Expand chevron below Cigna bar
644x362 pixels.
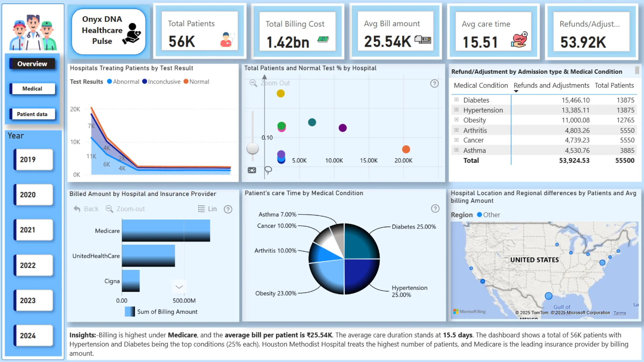click(x=179, y=287)
